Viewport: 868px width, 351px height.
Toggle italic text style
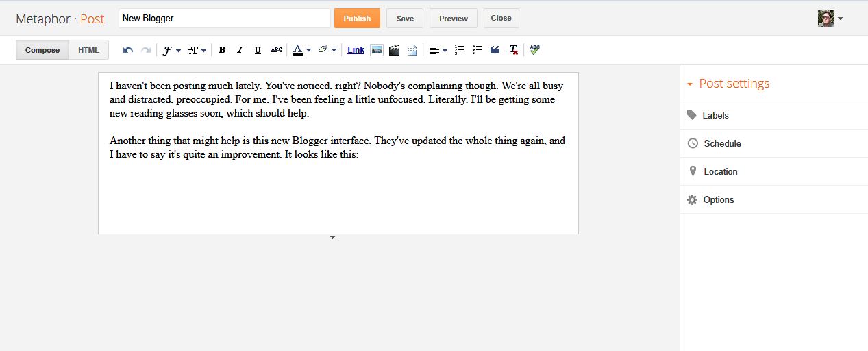coord(240,50)
